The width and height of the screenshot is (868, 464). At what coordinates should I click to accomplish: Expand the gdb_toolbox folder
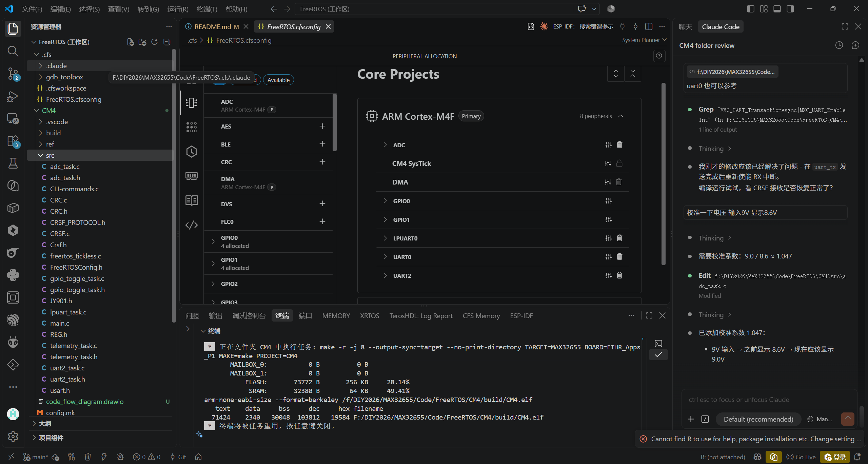[x=41, y=77]
